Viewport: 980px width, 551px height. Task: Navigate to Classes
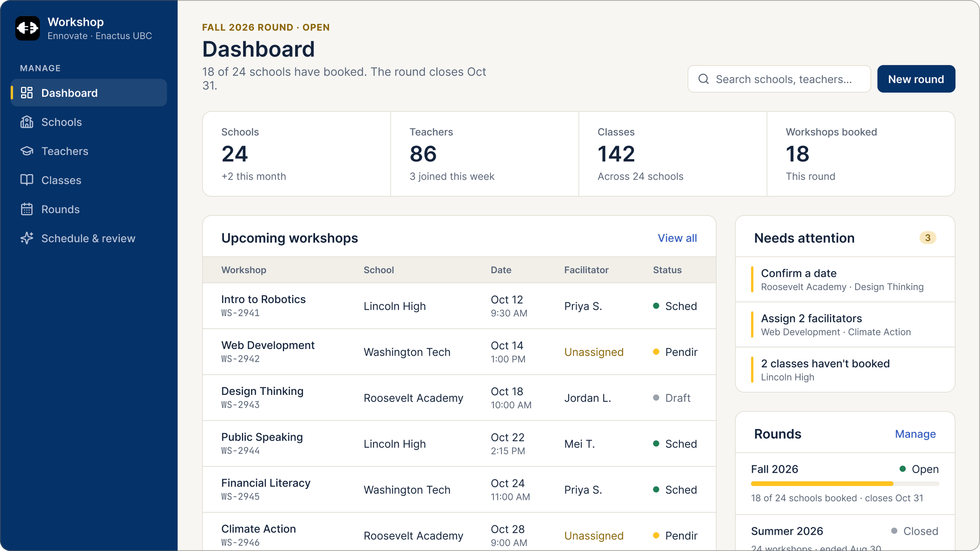(89, 180)
